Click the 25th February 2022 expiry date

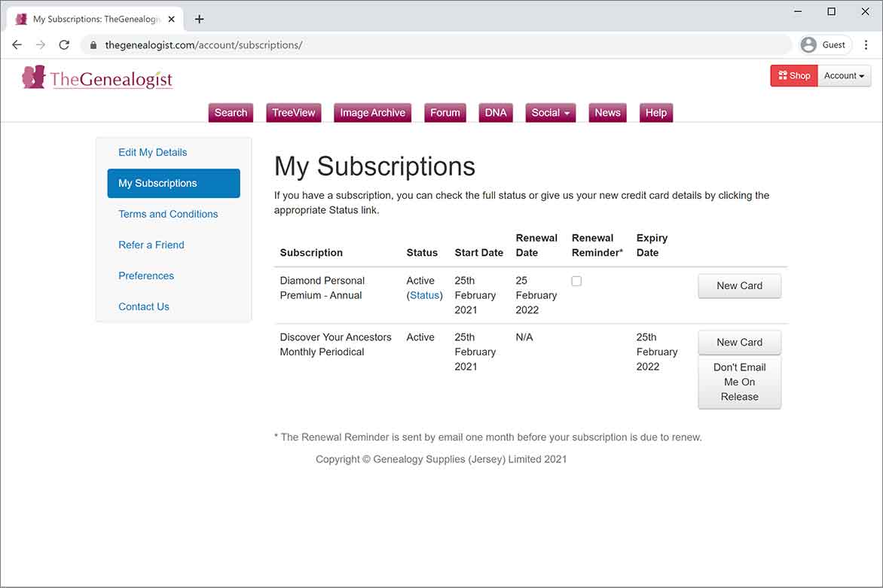[657, 352]
